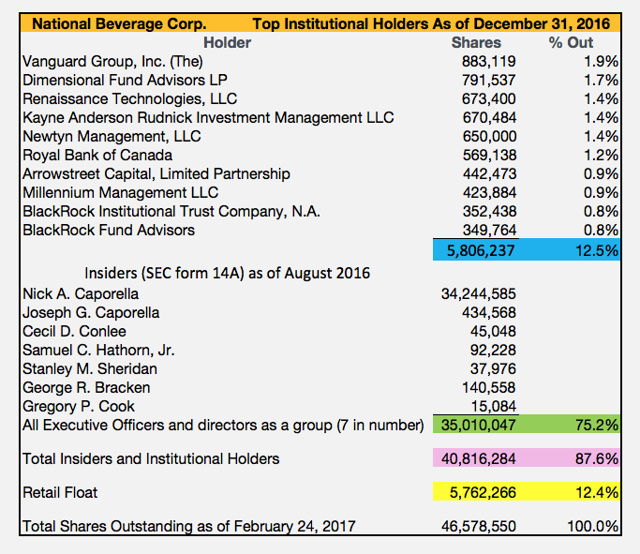Select 'Nick A. Caporella' cell
Image resolution: width=640 pixels, height=554 pixels.
pos(80,294)
